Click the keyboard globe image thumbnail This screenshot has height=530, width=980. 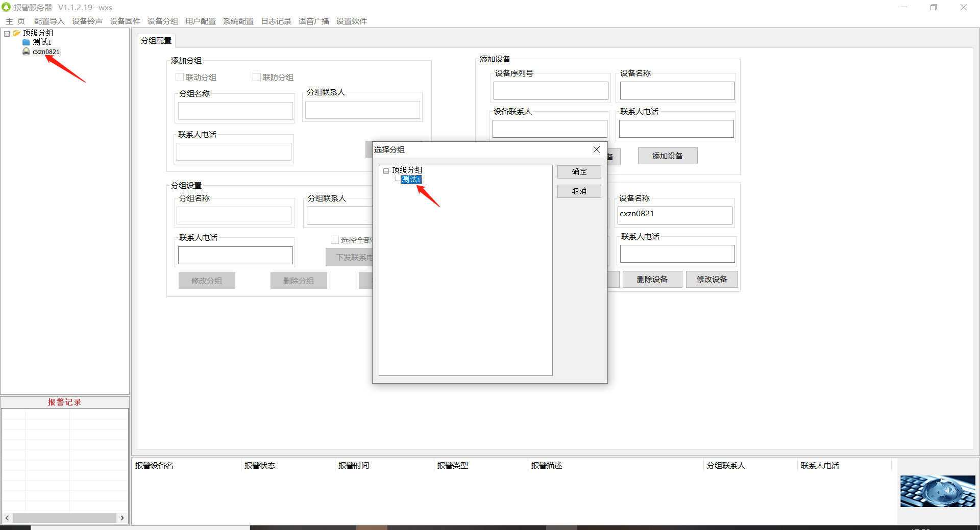(938, 491)
